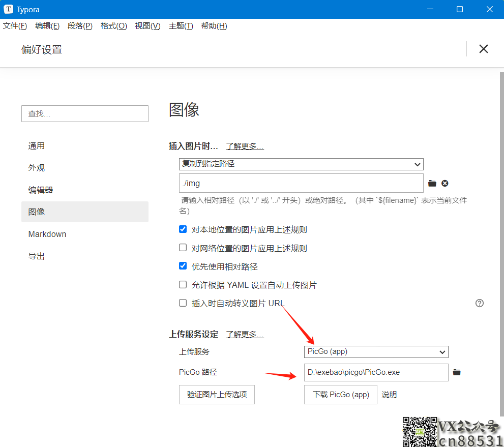Open the PicGo (app) upload service dropdown
Screen dimensions: 504x447
pos(376,351)
